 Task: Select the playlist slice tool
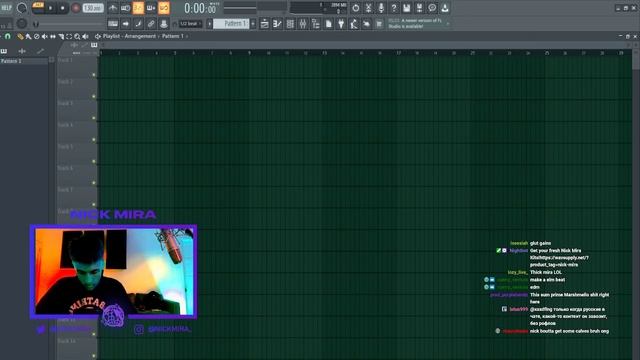point(61,36)
